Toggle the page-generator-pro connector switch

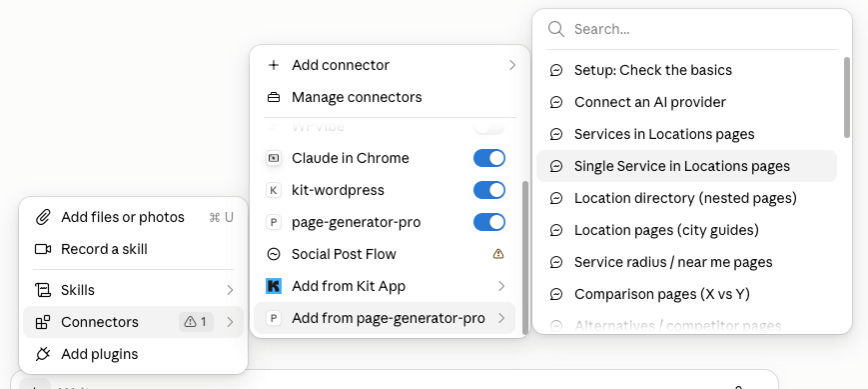tap(489, 222)
